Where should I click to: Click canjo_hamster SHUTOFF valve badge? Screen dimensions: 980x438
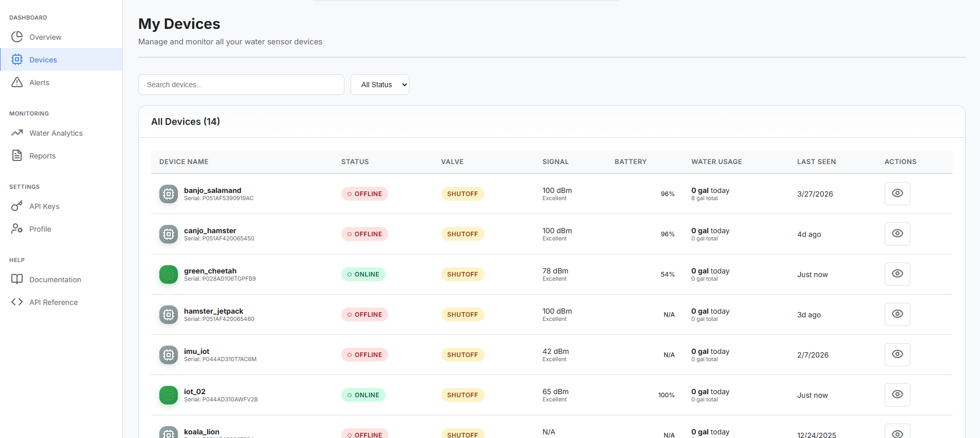point(462,234)
